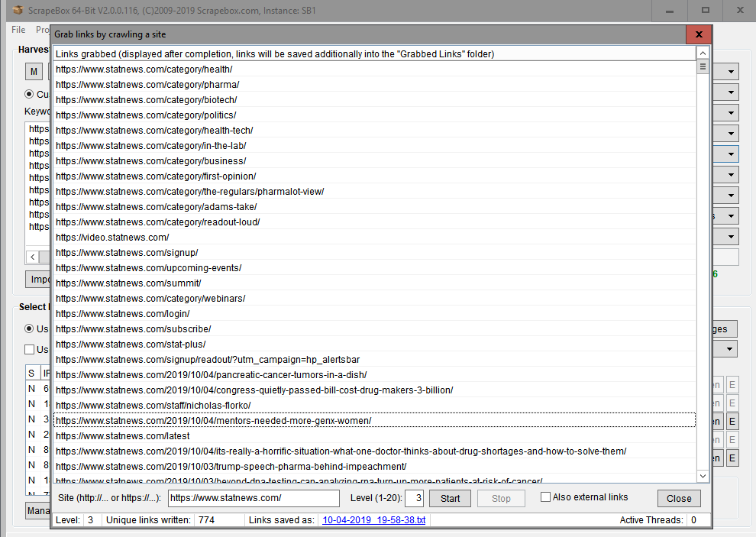Screen dimensions: 756x537
Task: Select the its-really-a-horrific-situation link row
Action: click(375, 451)
